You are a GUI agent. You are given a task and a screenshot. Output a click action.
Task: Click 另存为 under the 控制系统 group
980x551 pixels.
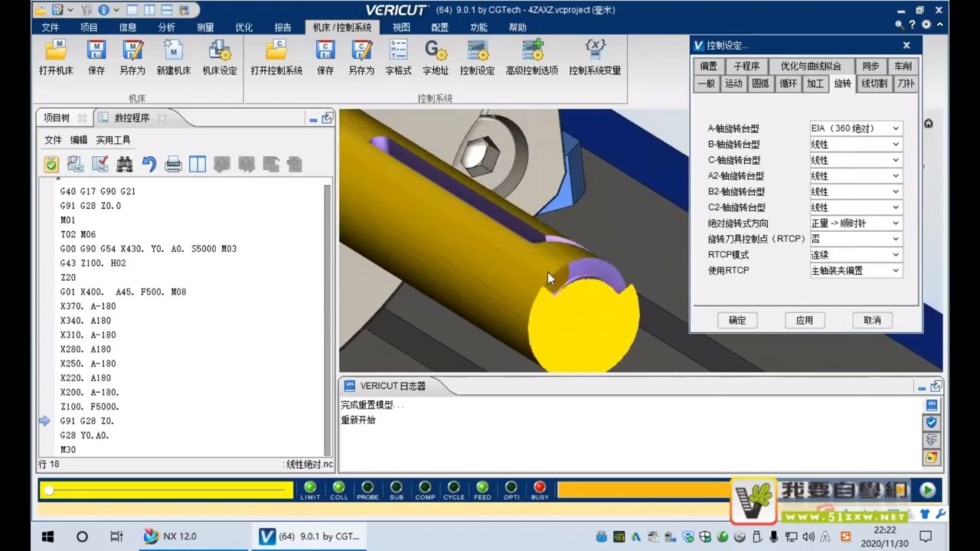361,57
